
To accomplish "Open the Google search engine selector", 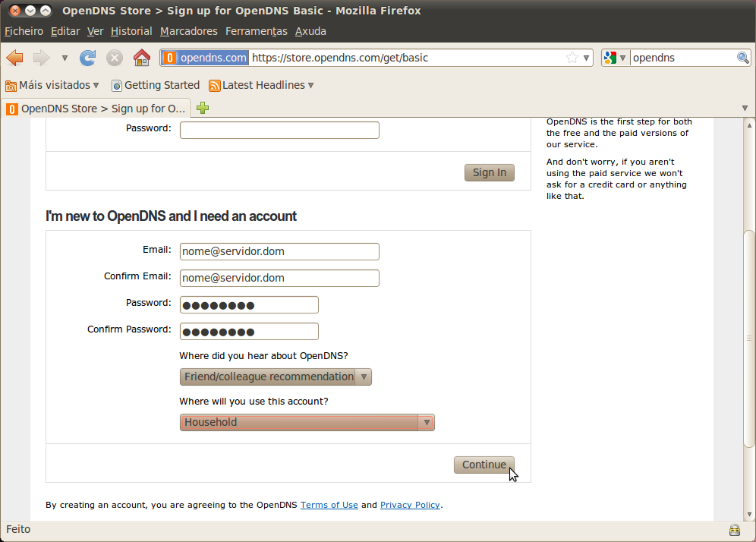I will [616, 58].
